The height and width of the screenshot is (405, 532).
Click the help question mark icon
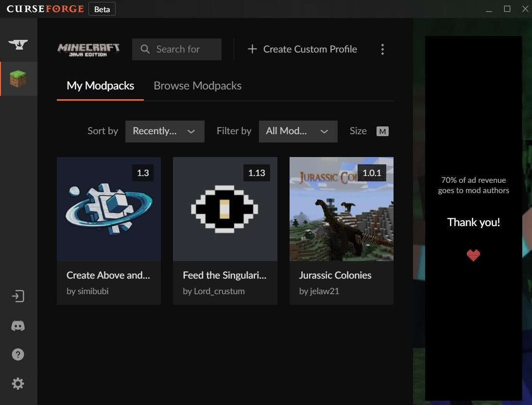(x=18, y=354)
